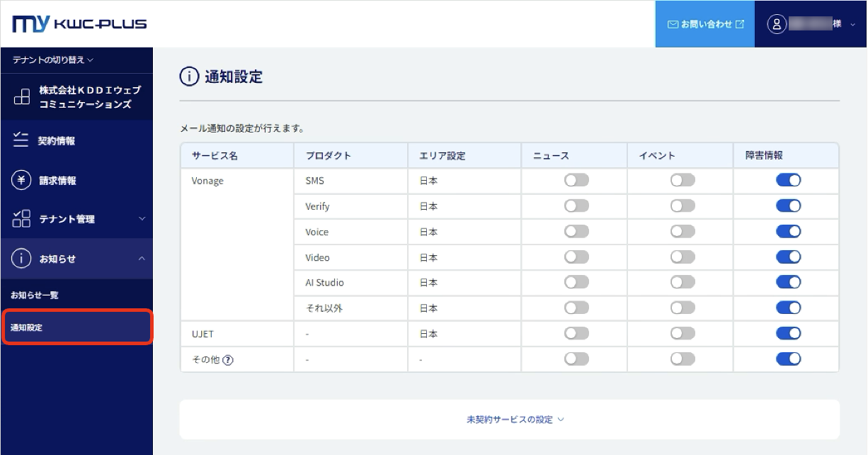Viewport: 868px width, 455px height.
Task: Enable イベント toggle for SMS
Action: [683, 180]
